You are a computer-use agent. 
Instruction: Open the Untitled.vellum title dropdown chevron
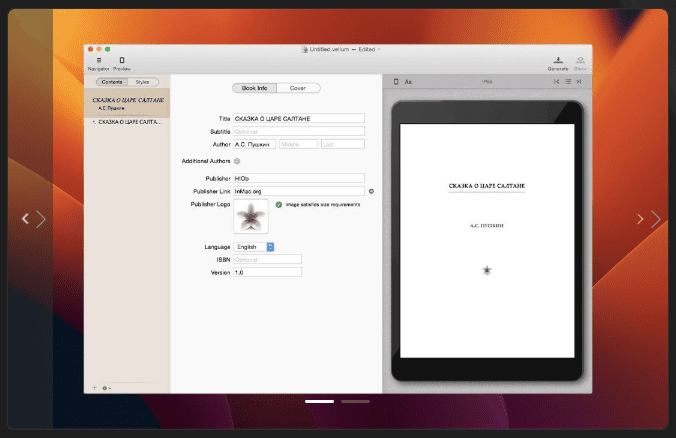[379, 50]
